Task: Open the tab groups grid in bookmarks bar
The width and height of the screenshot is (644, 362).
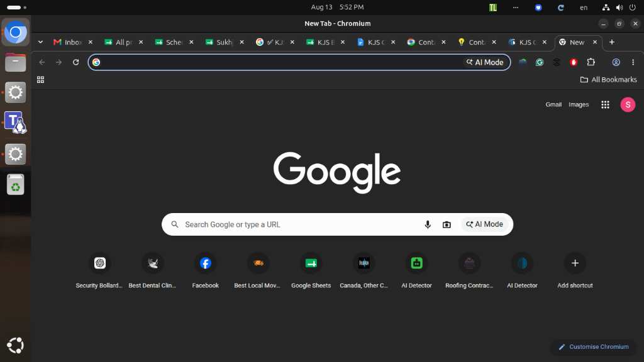Action: click(x=40, y=80)
